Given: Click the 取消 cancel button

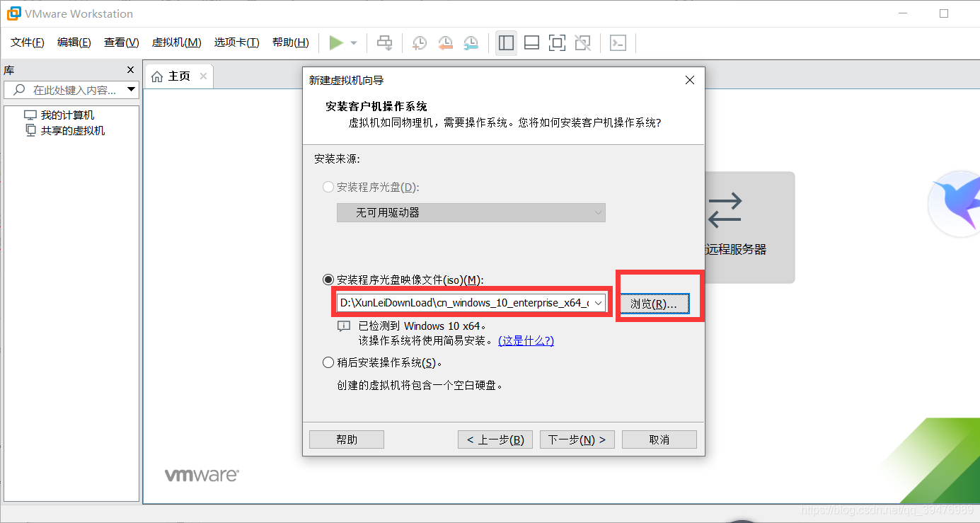Looking at the screenshot, I should 659,439.
